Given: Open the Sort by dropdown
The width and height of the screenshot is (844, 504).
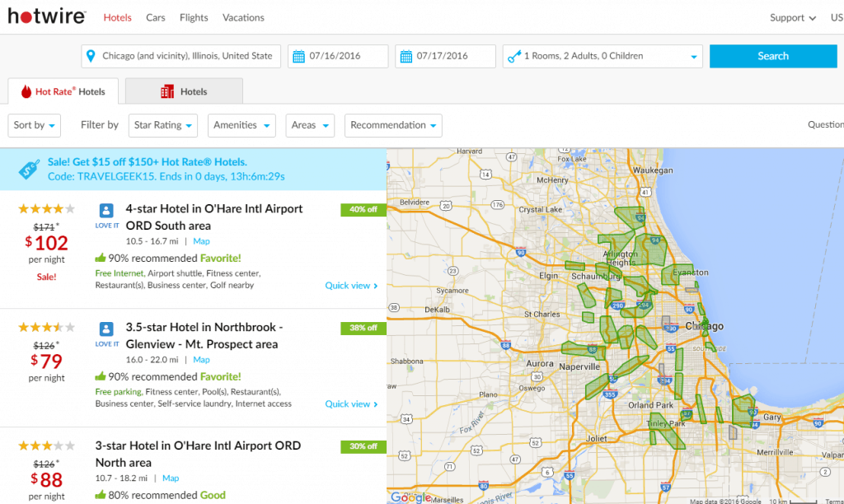Looking at the screenshot, I should click(x=33, y=124).
